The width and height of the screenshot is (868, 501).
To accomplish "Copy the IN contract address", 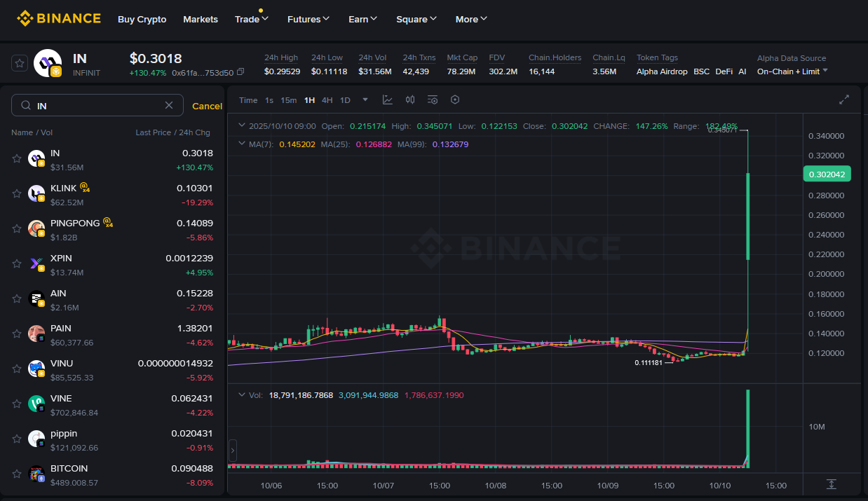I will pos(240,72).
